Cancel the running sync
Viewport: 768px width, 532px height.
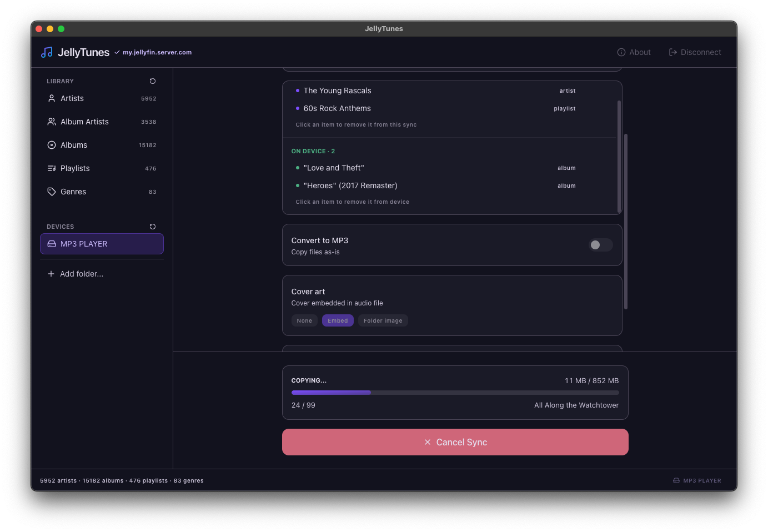coord(455,442)
